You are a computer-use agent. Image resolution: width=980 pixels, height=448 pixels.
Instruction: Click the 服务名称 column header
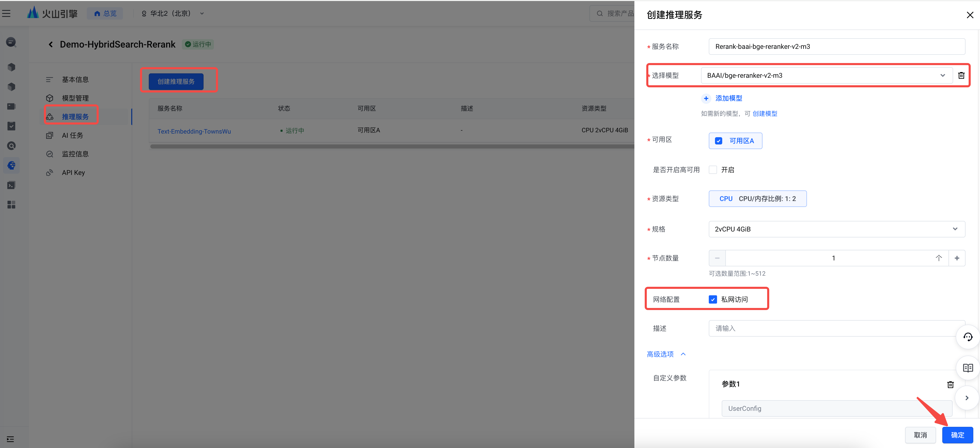click(x=170, y=109)
